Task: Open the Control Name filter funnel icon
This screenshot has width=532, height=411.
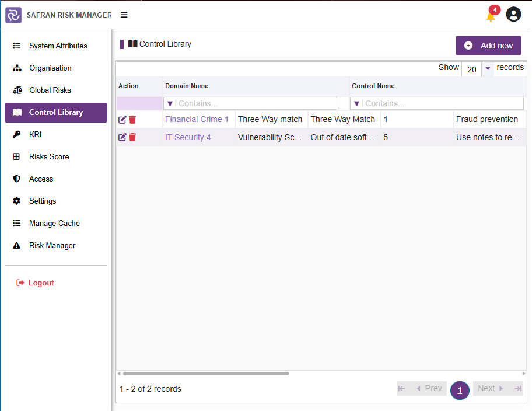Action: point(356,103)
